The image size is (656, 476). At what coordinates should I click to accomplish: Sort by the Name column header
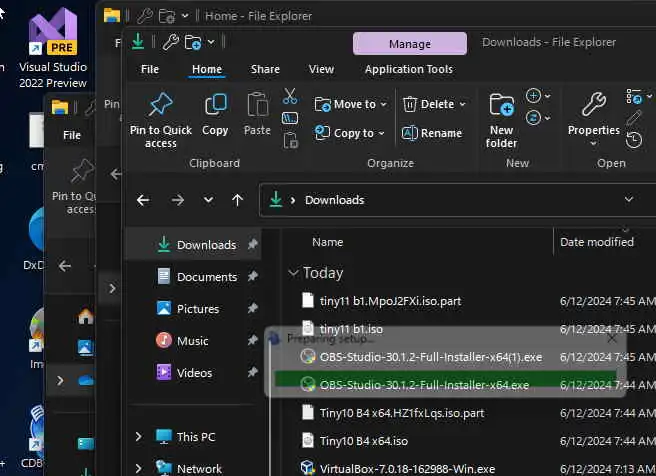click(328, 242)
